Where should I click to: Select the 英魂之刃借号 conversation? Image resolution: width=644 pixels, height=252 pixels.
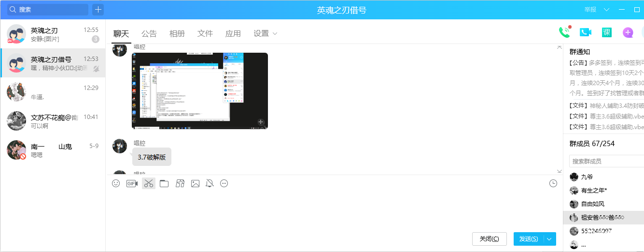[53, 63]
